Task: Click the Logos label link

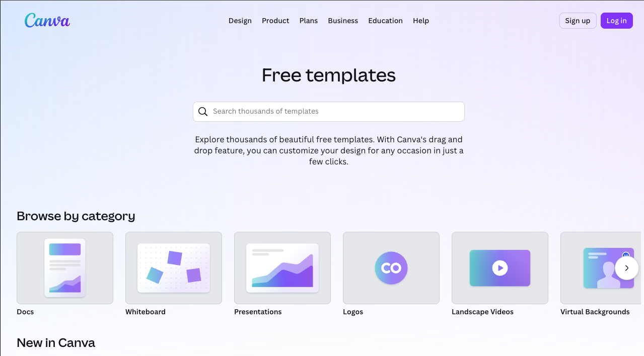Action: 353,312
